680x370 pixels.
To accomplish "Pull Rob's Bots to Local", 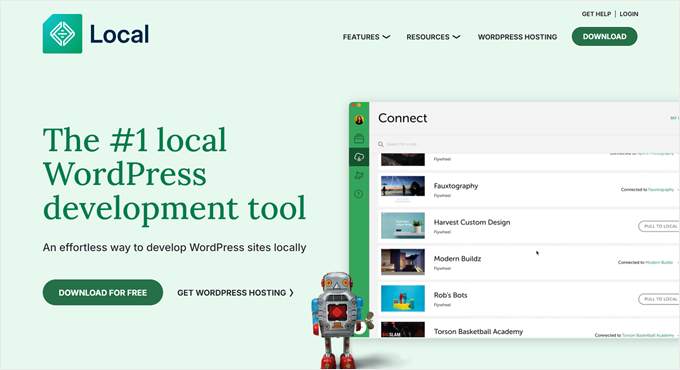I will pos(659,299).
